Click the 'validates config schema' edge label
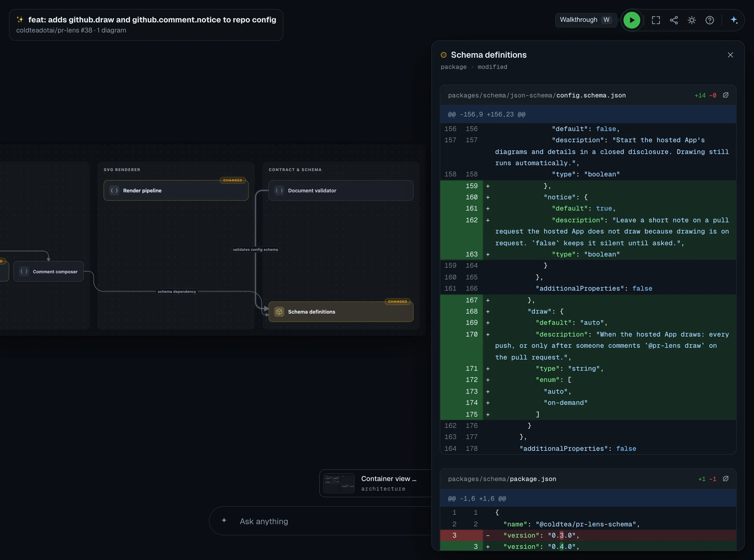The height and width of the screenshot is (560, 754). pos(255,249)
